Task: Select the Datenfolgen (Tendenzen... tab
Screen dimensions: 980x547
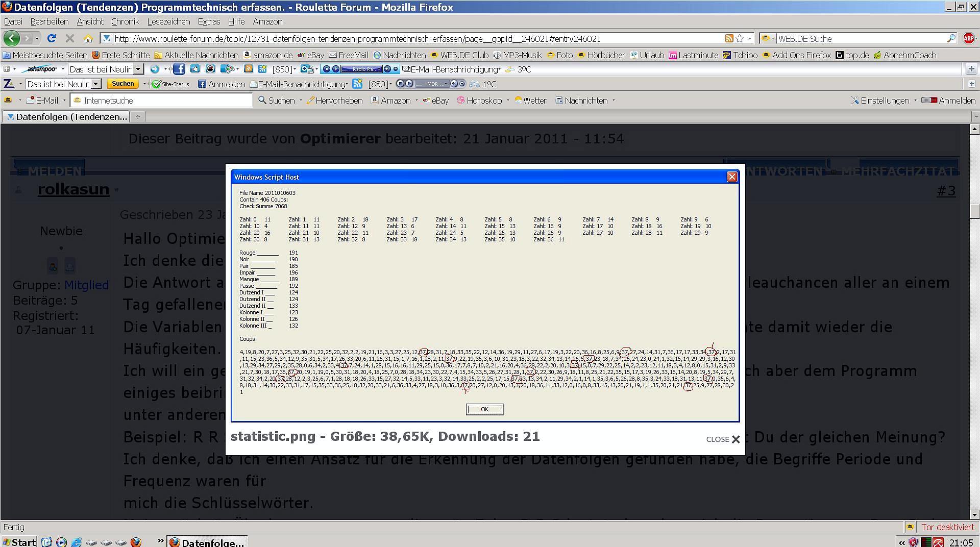Action: pyautogui.click(x=66, y=116)
